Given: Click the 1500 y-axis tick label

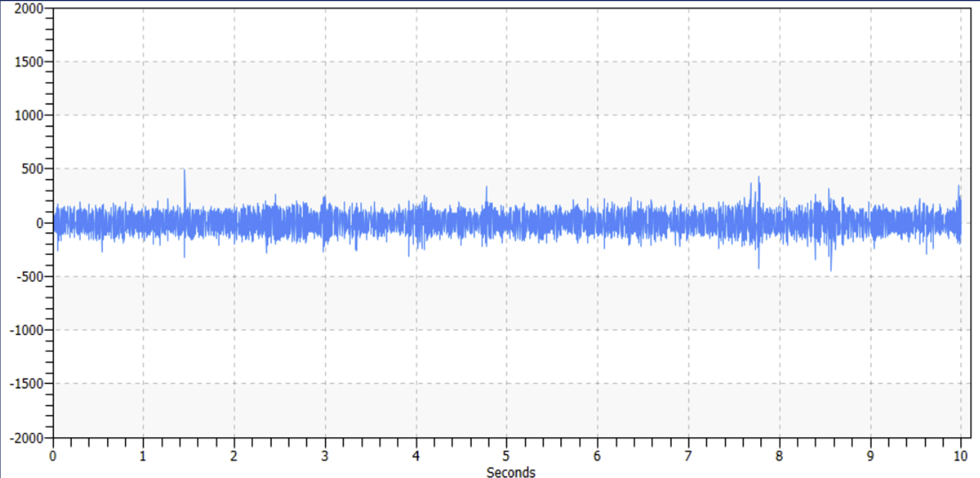Looking at the screenshot, I should [x=28, y=62].
